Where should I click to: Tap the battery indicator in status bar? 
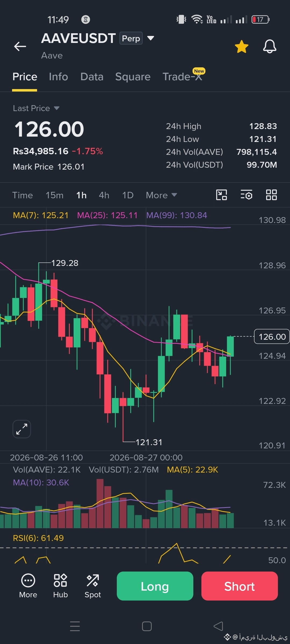[260, 19]
